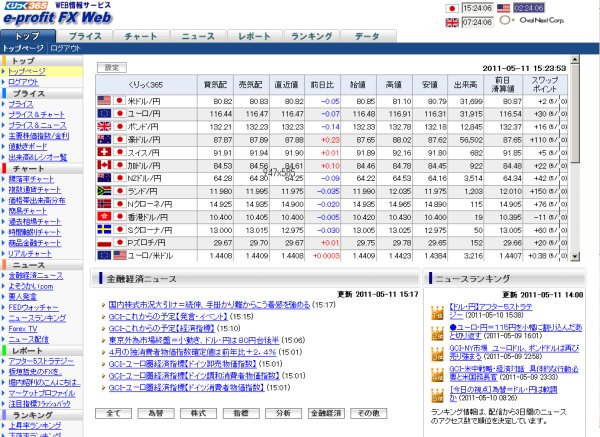Click the fourth-place crown ranking icon
Screen dimensions: 600x437
pos(437,375)
